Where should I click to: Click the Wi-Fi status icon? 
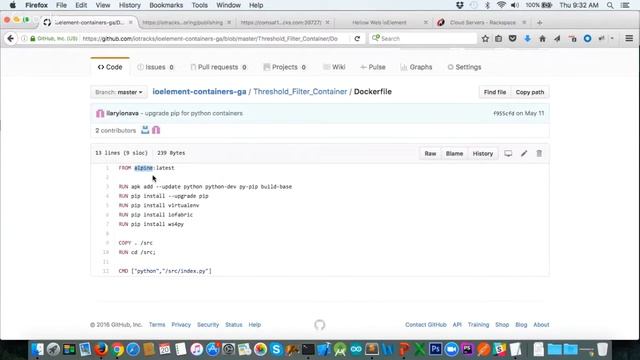pos(501,5)
